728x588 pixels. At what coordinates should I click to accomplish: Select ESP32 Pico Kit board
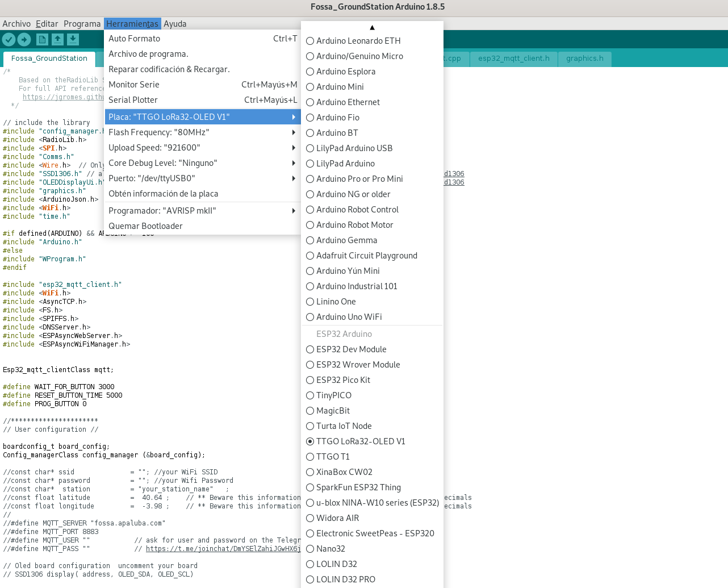pos(372,380)
